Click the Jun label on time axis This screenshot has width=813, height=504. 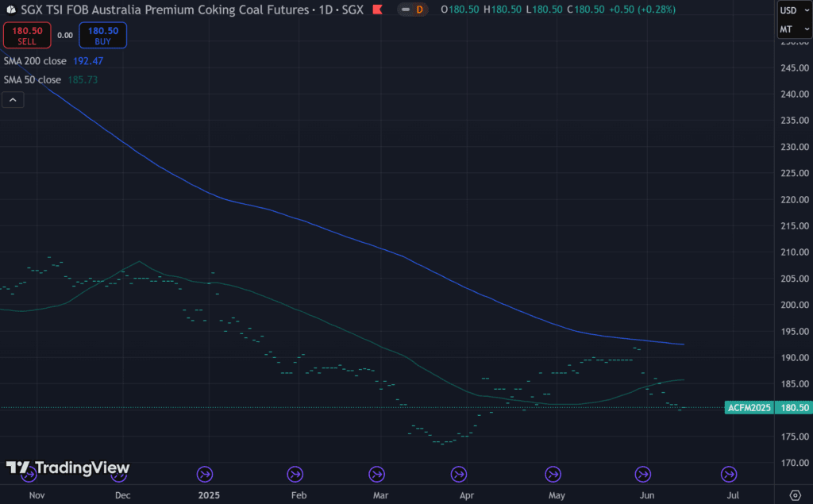(646, 495)
